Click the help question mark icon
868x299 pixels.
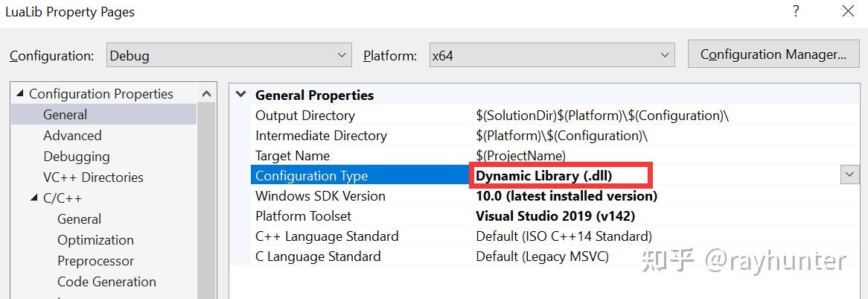796,11
